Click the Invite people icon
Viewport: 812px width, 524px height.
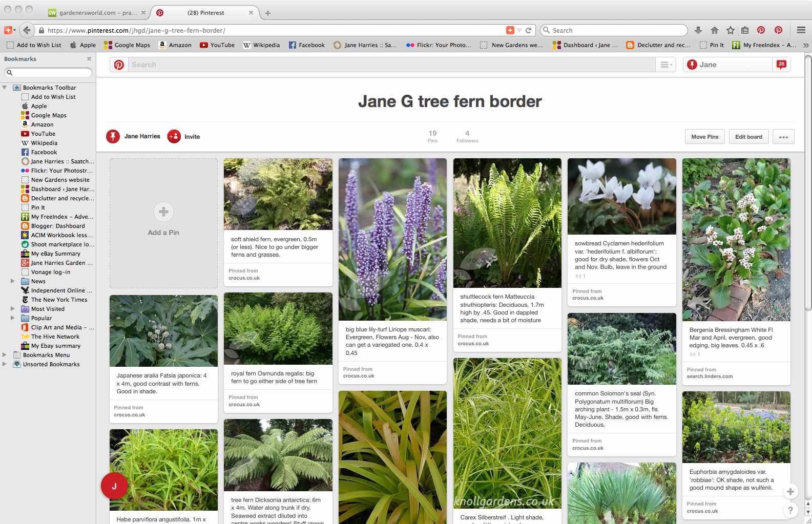coord(174,136)
